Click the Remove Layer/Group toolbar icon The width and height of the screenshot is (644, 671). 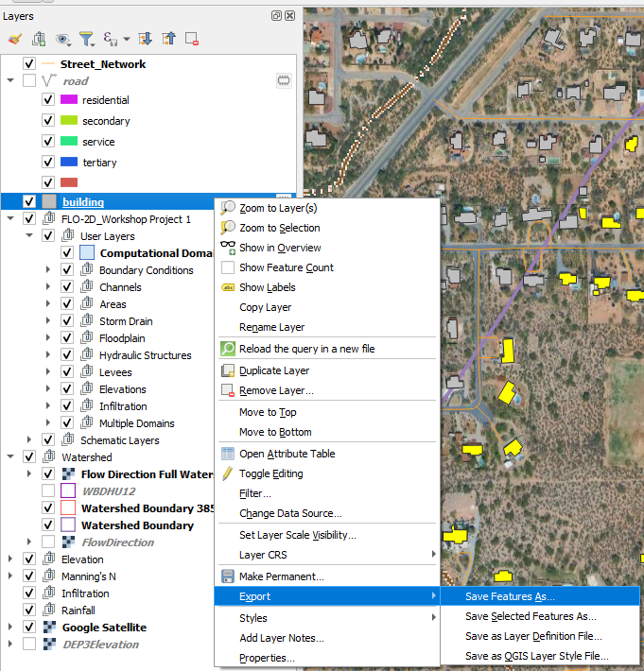192,39
